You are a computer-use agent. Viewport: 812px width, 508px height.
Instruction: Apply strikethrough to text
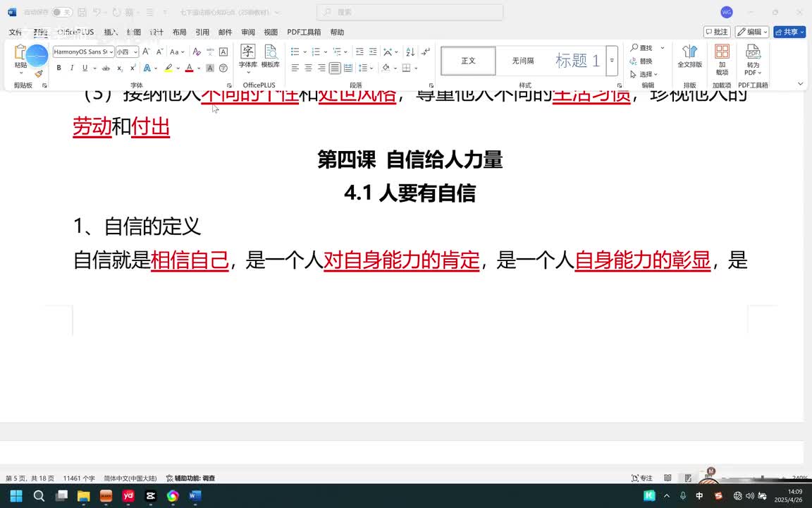pos(106,68)
